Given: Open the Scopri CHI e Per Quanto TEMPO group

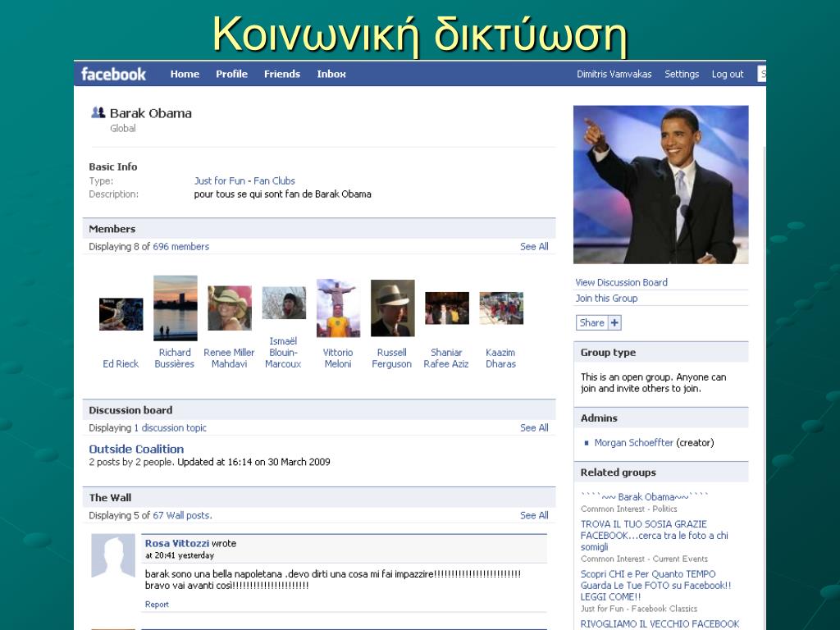Looking at the screenshot, I should coord(655,585).
